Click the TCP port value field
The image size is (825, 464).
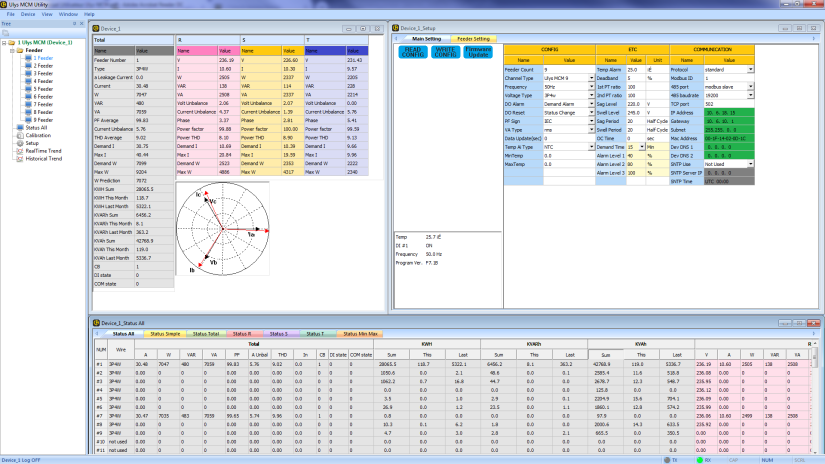coord(729,104)
